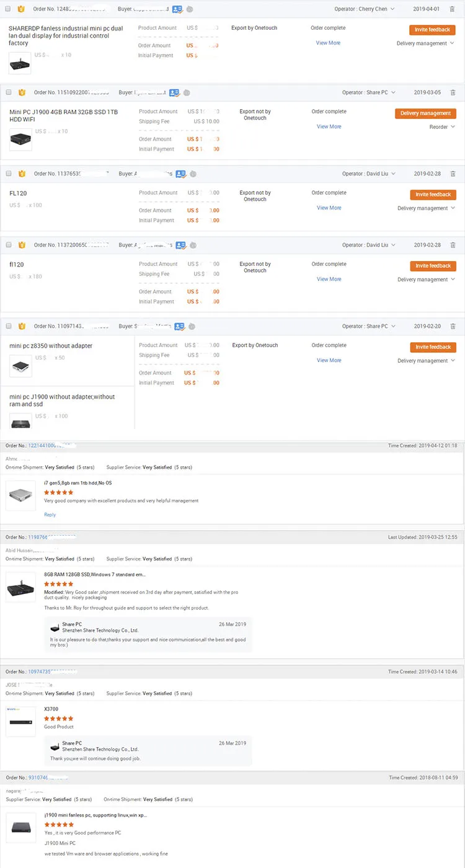This screenshot has height=868, width=465.
Task: Click Invite feedback on FL120 x 100 order
Action: click(433, 195)
